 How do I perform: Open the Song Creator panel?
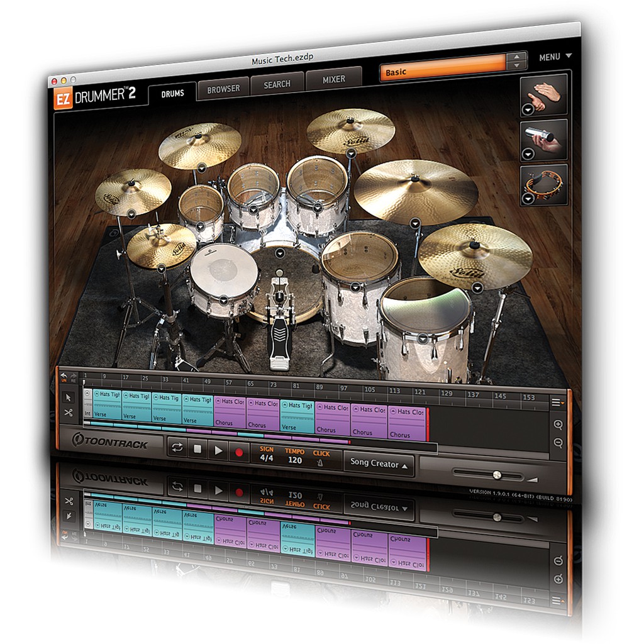click(x=378, y=464)
